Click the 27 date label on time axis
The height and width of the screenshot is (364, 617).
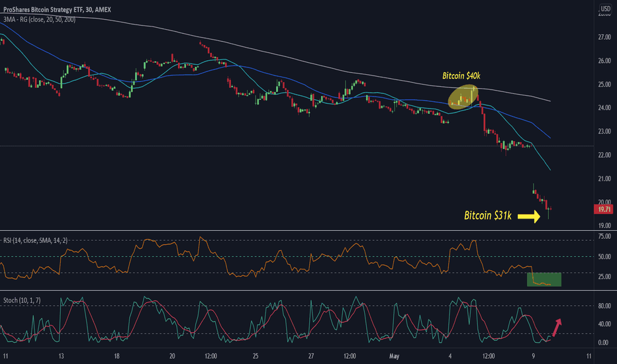tap(311, 356)
